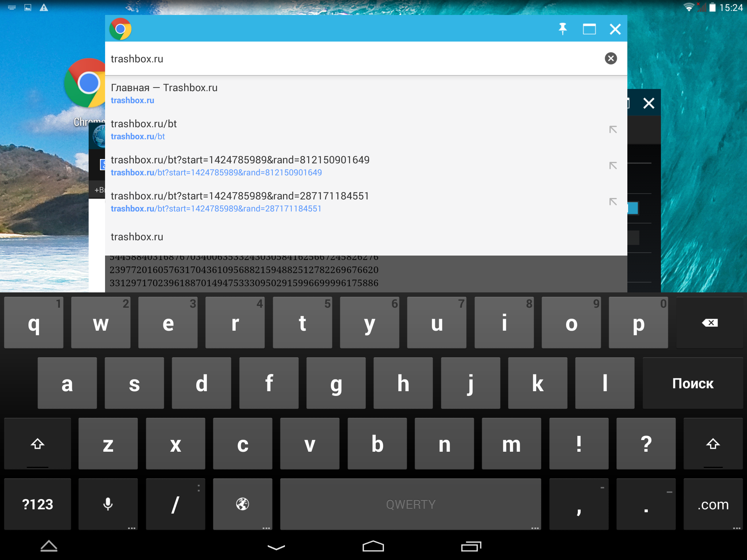Viewport: 747px width, 560px height.
Task: Open the image notification in status bar
Action: point(28,7)
